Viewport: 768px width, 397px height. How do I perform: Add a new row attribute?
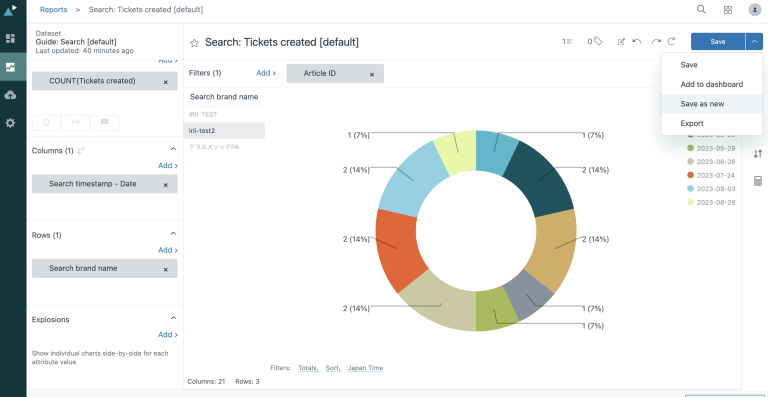168,250
